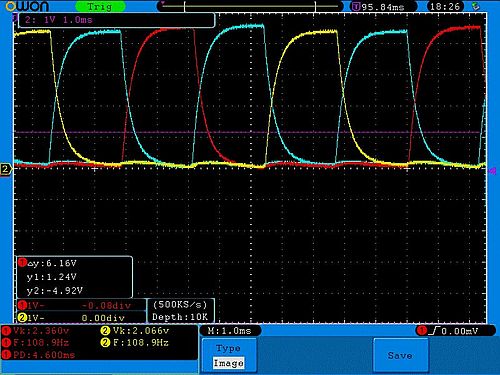
Task: Click the Save softkey button
Action: coord(400,355)
